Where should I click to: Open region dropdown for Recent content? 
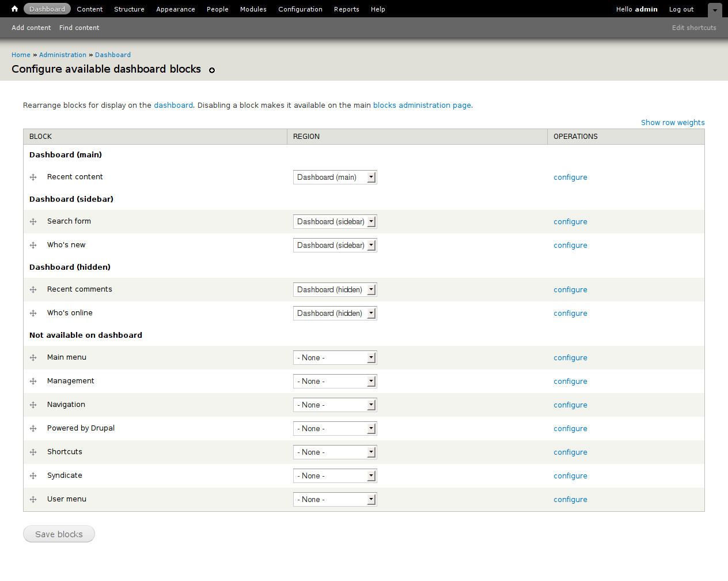pos(335,178)
